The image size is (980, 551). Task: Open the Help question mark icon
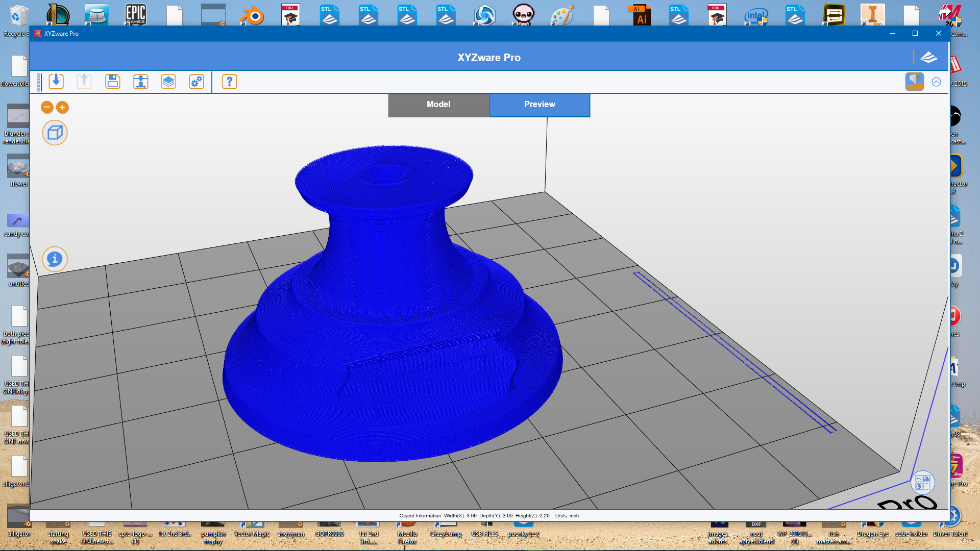click(230, 82)
